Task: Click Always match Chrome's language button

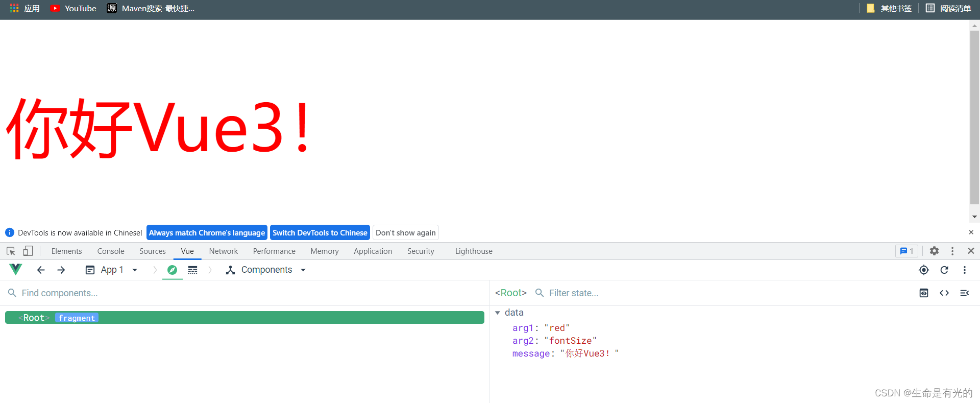Action: 207,232
